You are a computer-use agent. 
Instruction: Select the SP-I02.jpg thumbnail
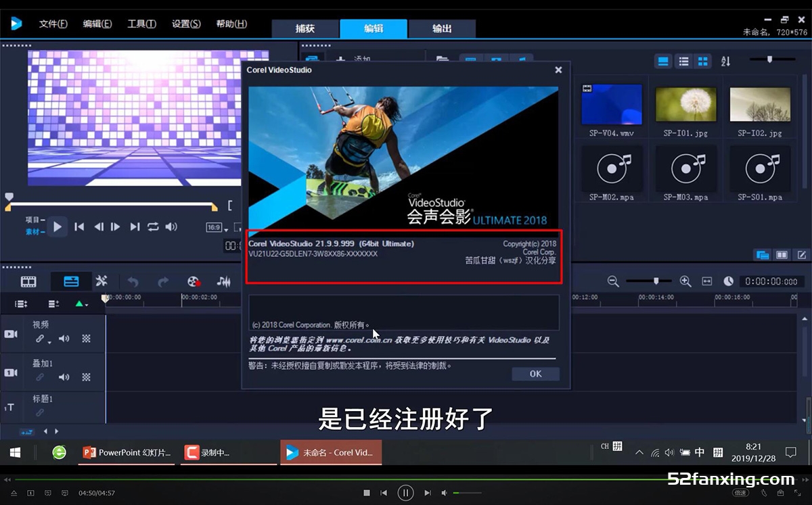760,105
